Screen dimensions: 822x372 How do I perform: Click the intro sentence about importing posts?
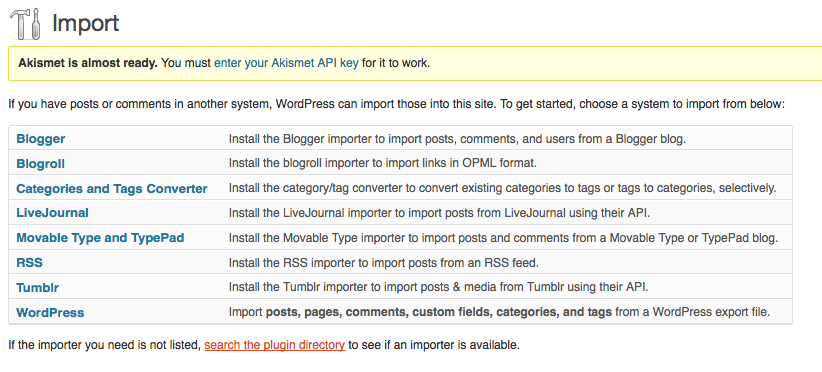(396, 104)
